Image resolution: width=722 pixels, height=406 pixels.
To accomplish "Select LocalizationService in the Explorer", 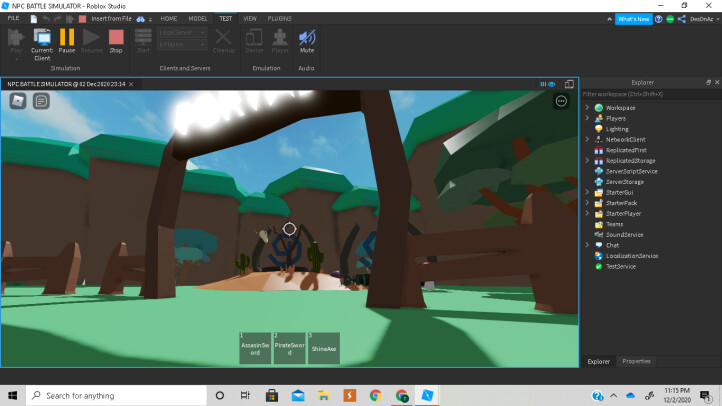I will tap(631, 256).
